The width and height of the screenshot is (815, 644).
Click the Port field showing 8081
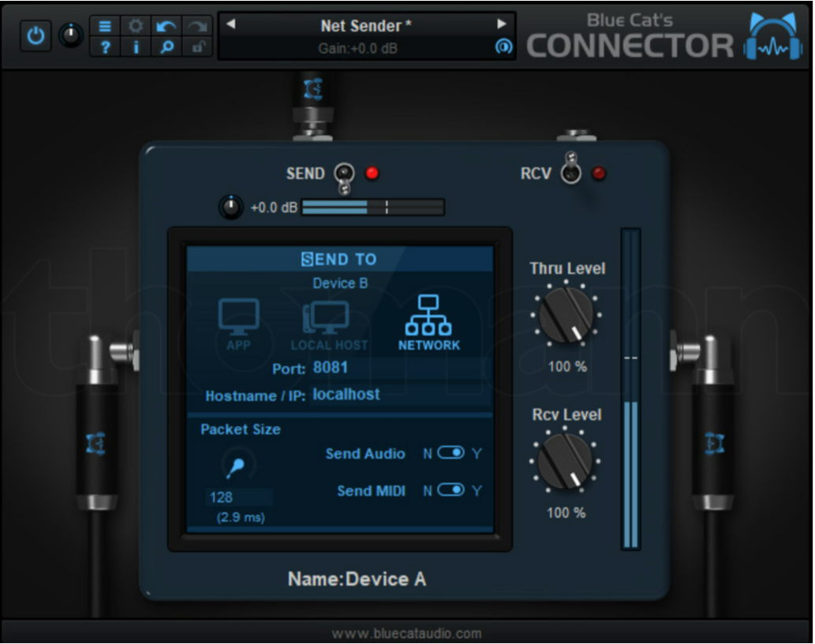402,368
